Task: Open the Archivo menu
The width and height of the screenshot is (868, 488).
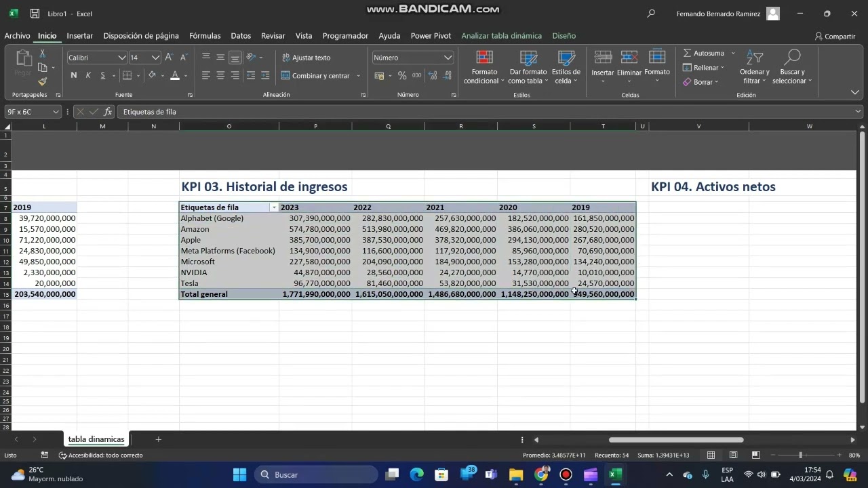Action: click(x=17, y=36)
